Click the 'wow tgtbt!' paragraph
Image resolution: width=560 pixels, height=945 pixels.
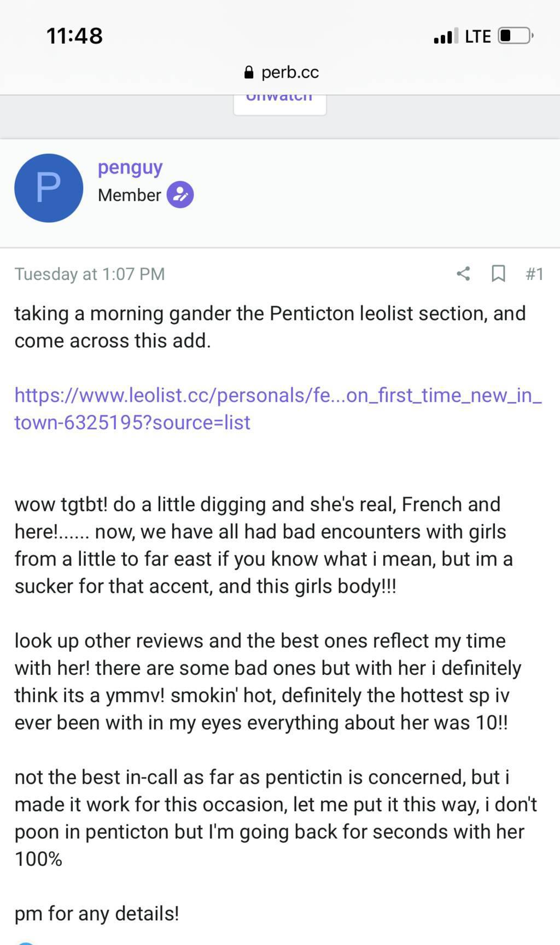click(x=264, y=545)
